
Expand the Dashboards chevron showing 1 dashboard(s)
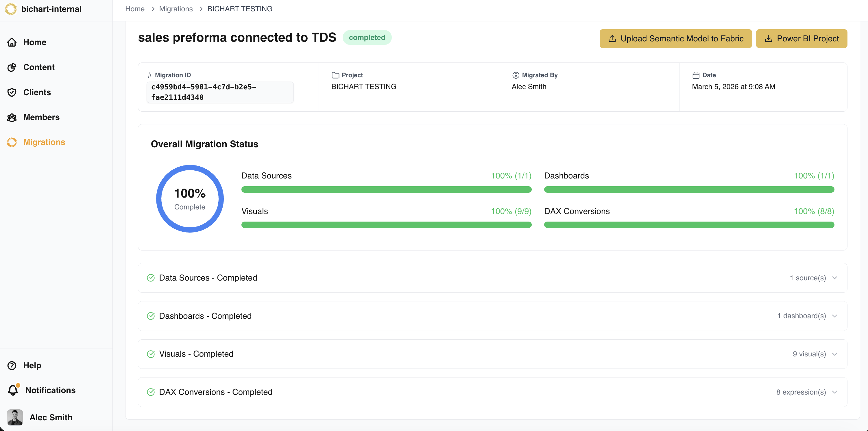tap(834, 316)
